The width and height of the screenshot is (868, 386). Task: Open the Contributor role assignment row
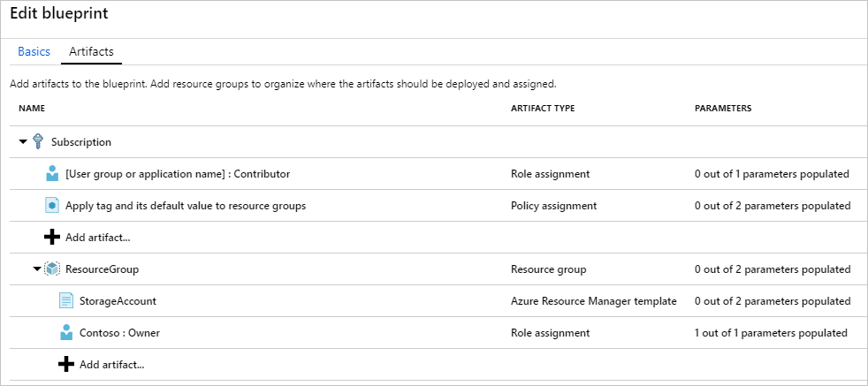coord(177,174)
